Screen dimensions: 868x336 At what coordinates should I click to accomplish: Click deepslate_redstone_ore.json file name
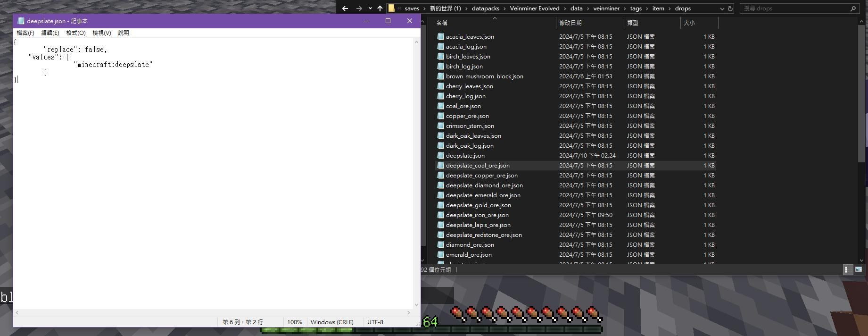click(484, 235)
